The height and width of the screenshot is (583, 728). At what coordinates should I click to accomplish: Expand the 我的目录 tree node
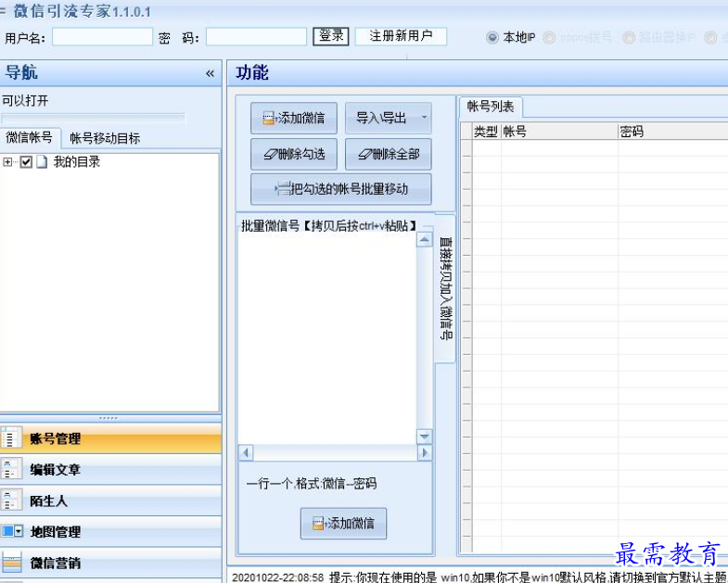pos(7,162)
